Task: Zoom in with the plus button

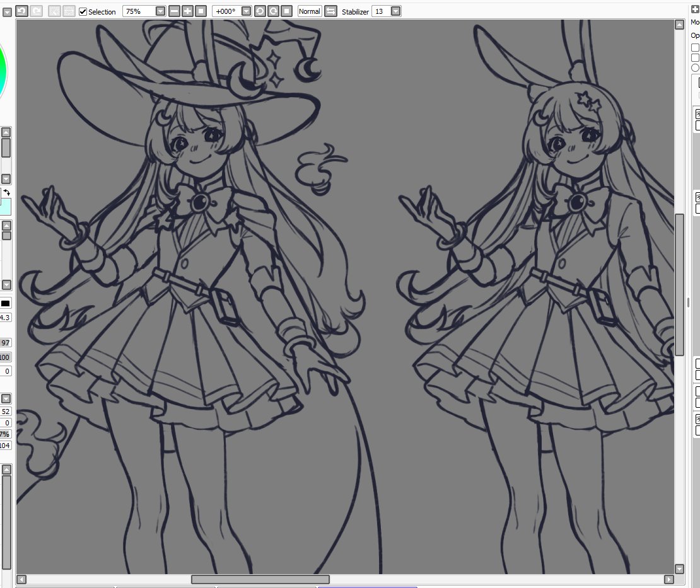Action: pyautogui.click(x=187, y=11)
